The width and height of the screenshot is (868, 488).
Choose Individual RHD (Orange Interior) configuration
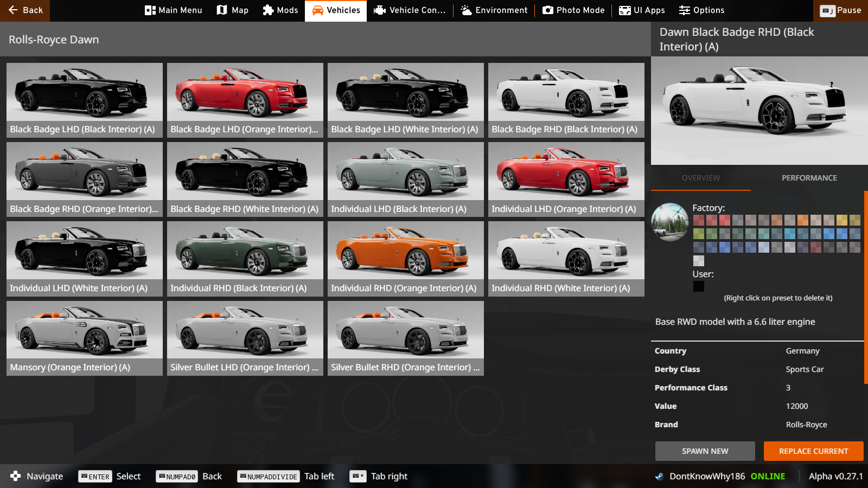click(x=406, y=259)
